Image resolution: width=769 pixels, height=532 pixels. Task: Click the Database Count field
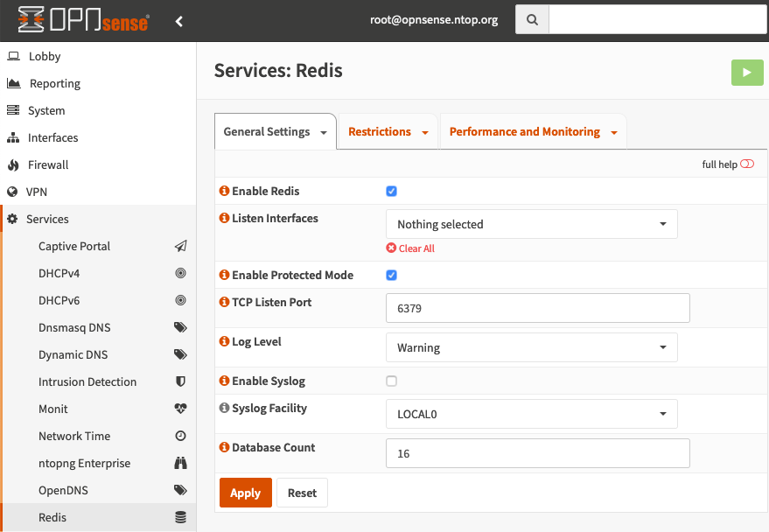[x=537, y=453]
